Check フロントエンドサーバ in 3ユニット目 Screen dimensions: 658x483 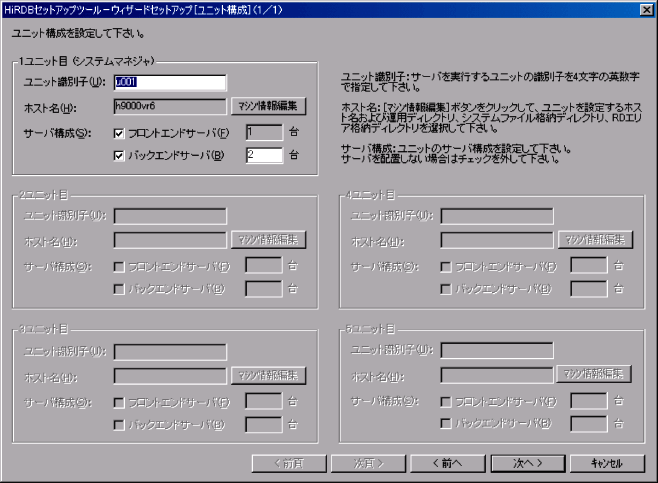[119, 403]
